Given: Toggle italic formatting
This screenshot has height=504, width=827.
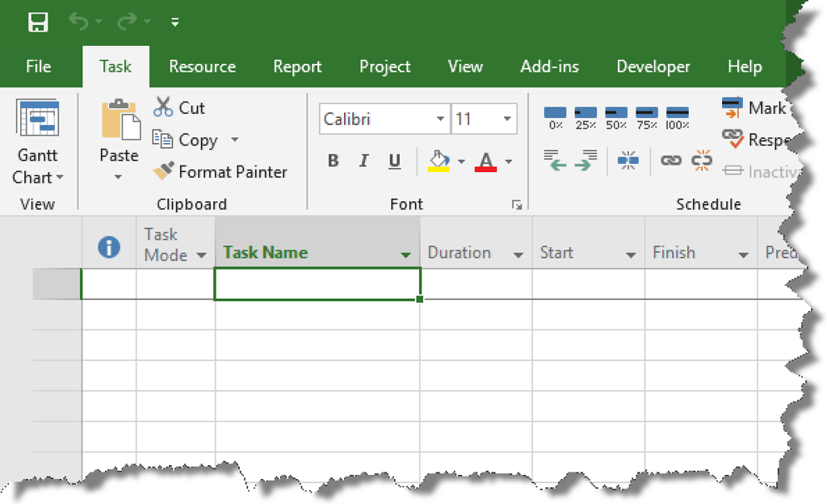Looking at the screenshot, I should (363, 161).
